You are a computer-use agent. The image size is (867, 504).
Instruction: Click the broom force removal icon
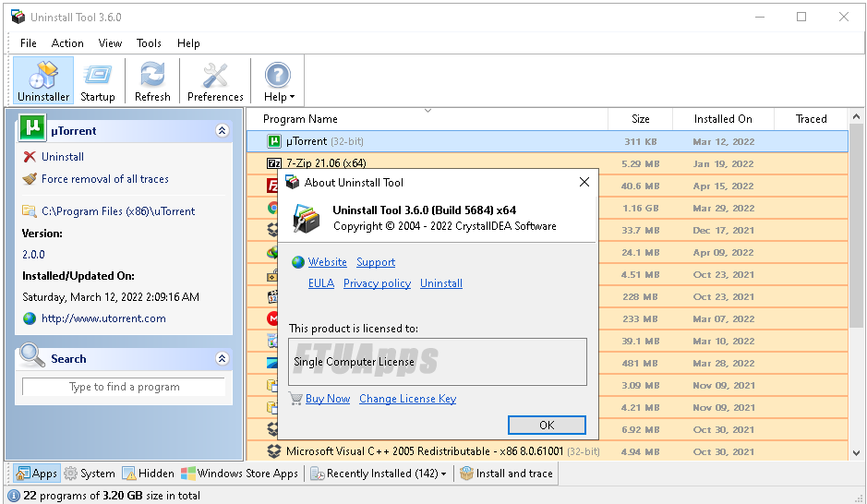pos(30,179)
